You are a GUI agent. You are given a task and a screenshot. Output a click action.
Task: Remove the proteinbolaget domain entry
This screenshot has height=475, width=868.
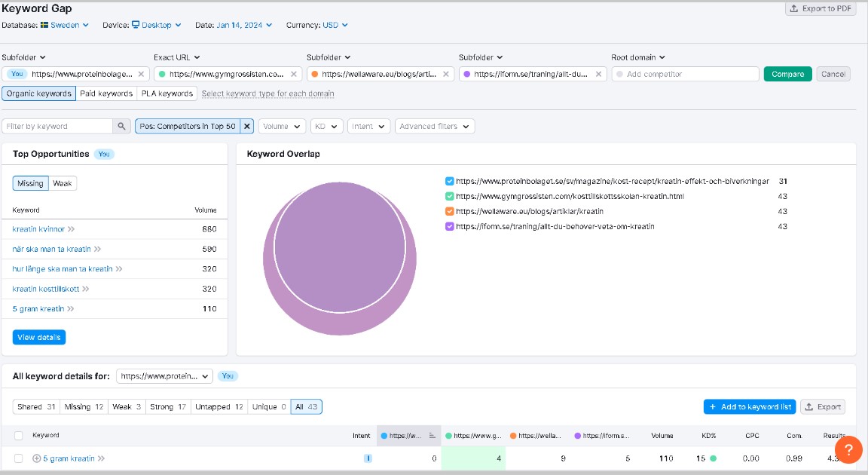[x=141, y=74]
